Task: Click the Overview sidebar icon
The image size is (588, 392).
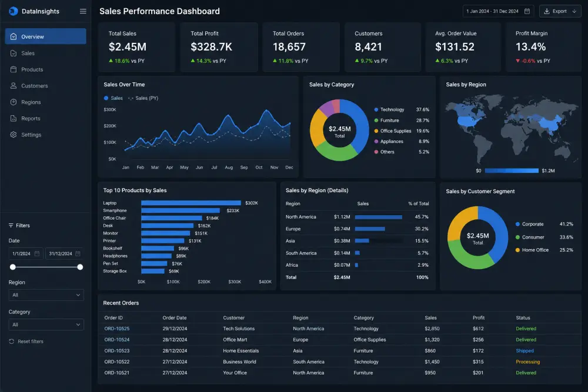Action: pos(14,36)
